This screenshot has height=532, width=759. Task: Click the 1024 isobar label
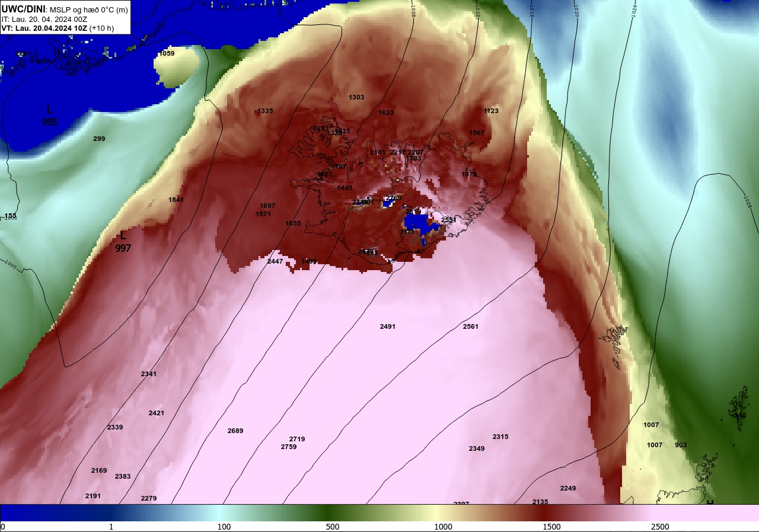634,10
